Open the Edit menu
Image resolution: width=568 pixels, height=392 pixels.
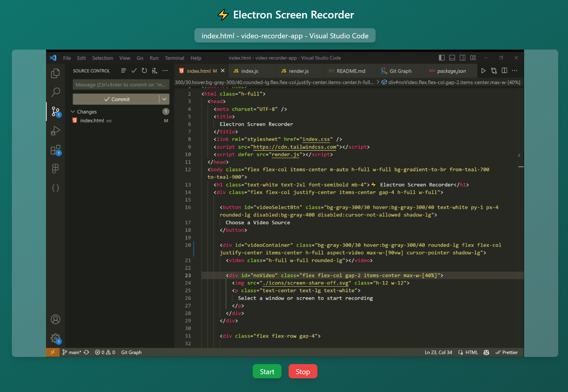(81, 58)
